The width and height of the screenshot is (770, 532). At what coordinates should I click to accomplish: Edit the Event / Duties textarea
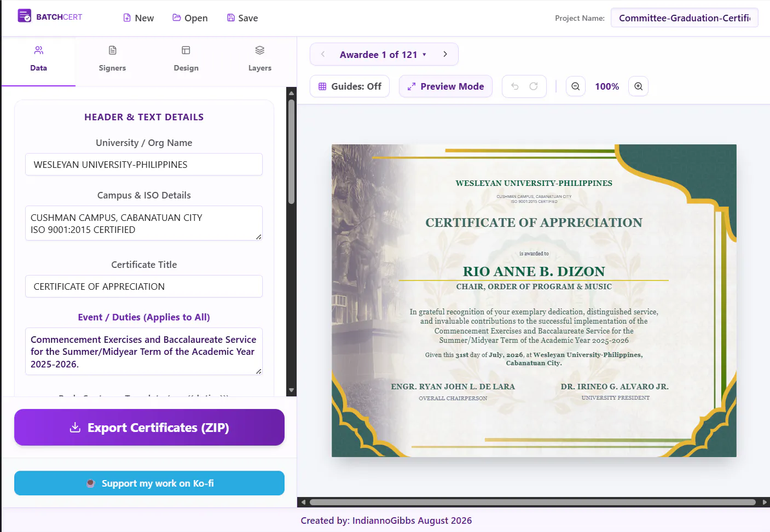click(144, 352)
